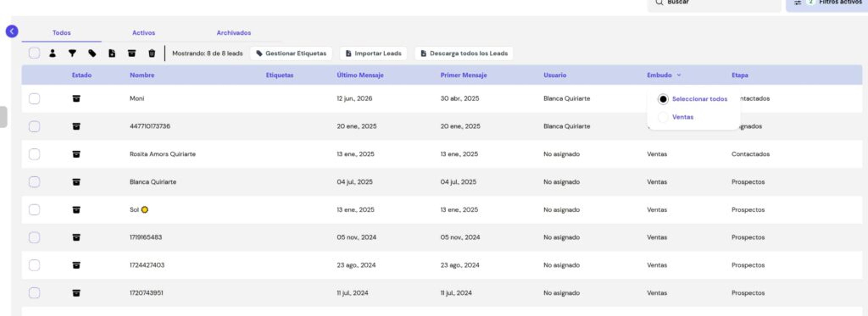Click Descarga todos los Leads button
The image size is (868, 316).
(464, 53)
